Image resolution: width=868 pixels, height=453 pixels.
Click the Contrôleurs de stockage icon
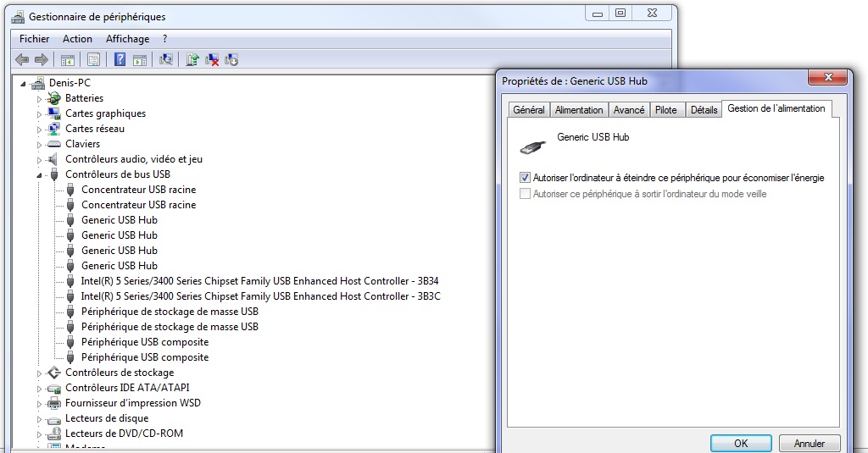coord(53,373)
